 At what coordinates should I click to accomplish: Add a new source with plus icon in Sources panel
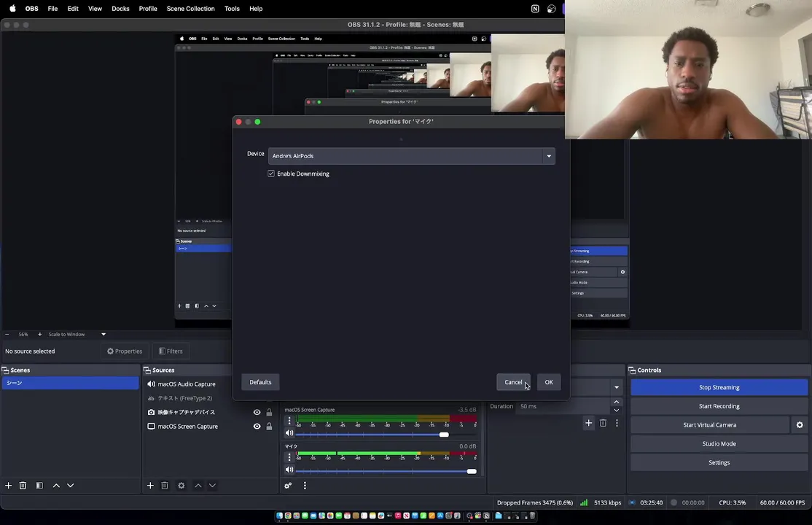(x=150, y=486)
